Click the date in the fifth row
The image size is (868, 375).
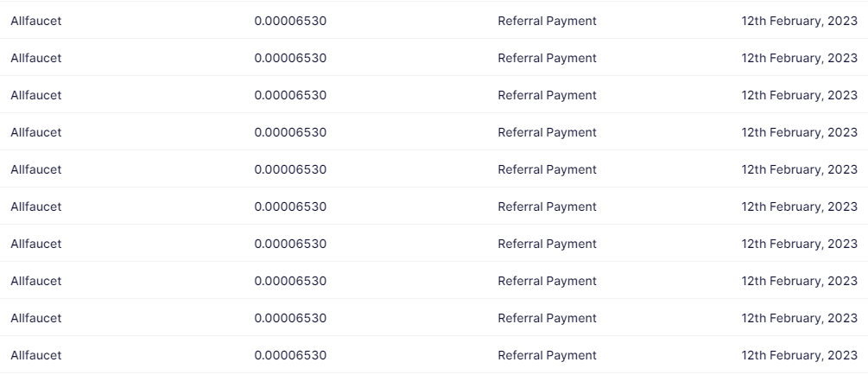click(799, 169)
